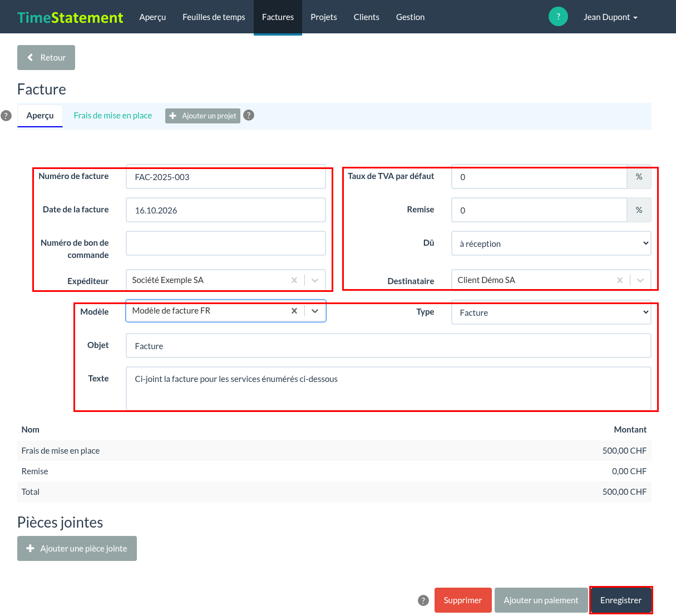
Task: Click Ajouter un paiement button
Action: coord(541,600)
